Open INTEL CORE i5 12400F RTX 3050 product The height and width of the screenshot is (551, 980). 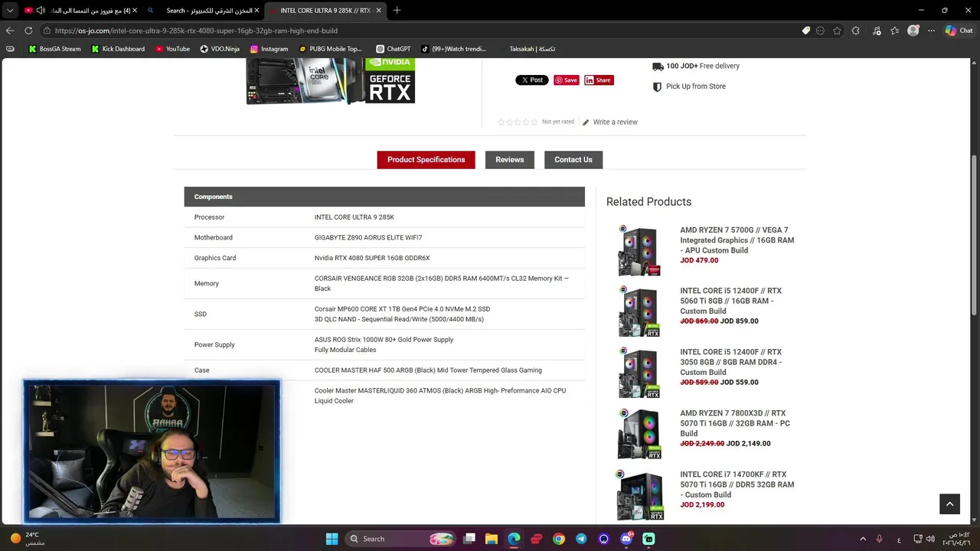730,362
